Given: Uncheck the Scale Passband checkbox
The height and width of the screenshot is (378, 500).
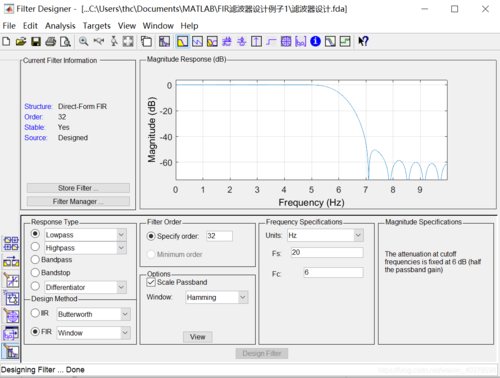Looking at the screenshot, I should pos(151,282).
